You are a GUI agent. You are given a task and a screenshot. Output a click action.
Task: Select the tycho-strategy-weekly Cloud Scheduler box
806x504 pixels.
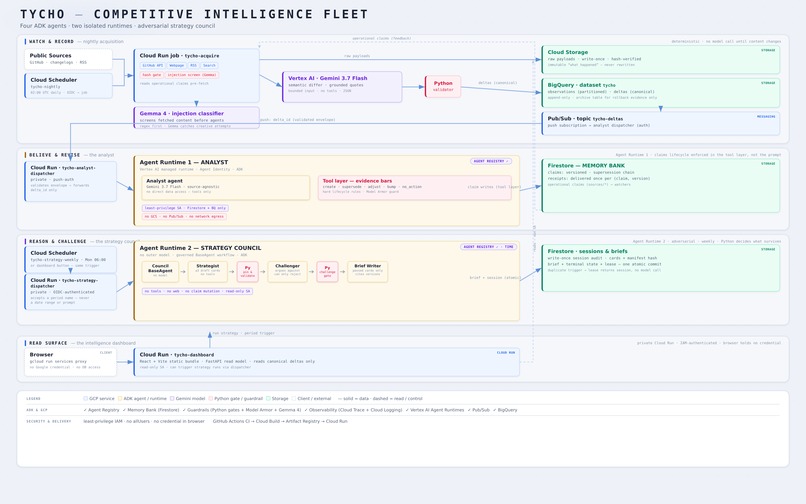70,259
